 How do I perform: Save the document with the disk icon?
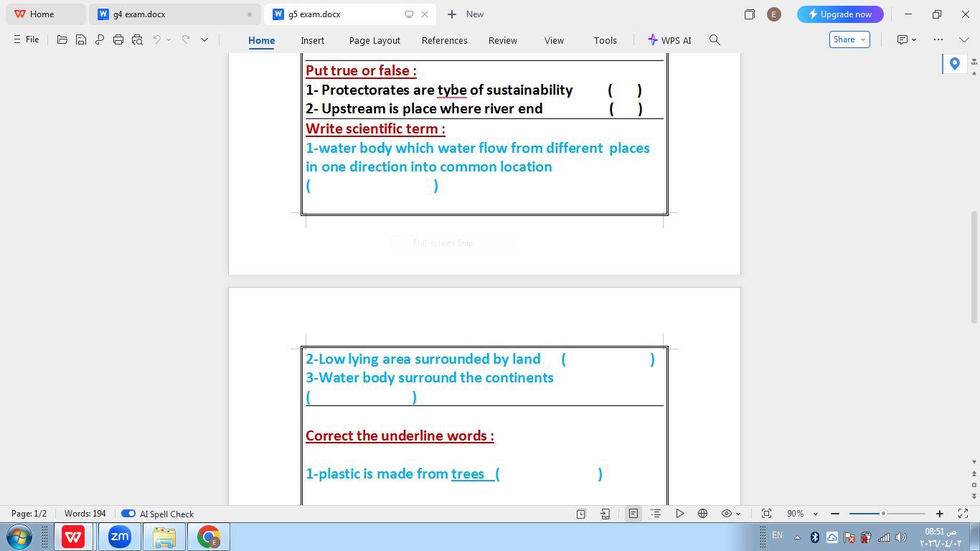(81, 40)
